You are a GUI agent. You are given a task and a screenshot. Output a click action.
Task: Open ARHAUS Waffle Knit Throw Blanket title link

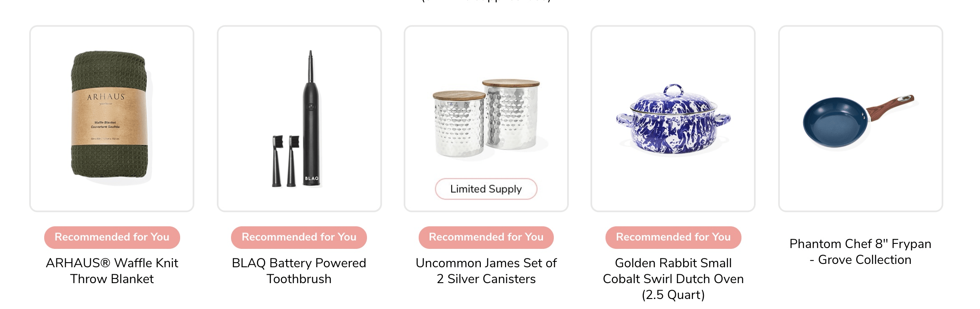[112, 271]
